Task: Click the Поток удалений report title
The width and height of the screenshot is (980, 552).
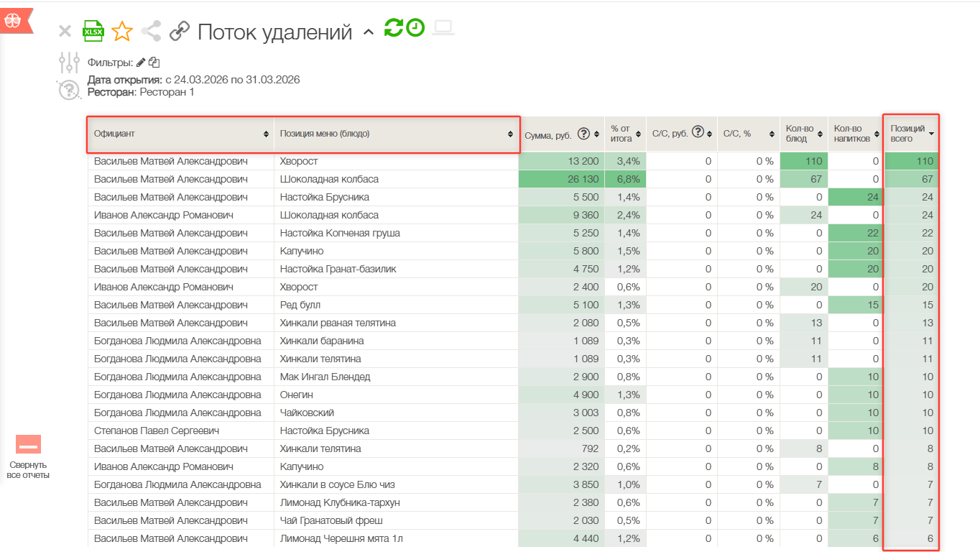Action: (274, 32)
